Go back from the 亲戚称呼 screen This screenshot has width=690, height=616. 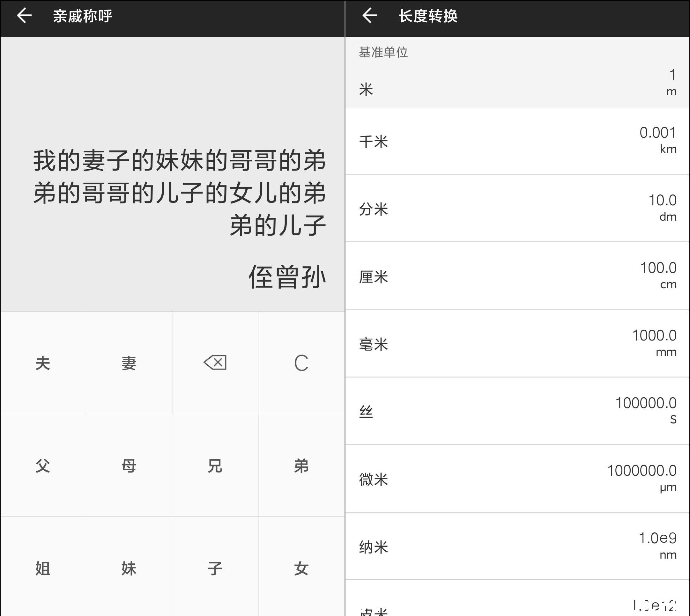point(24,16)
